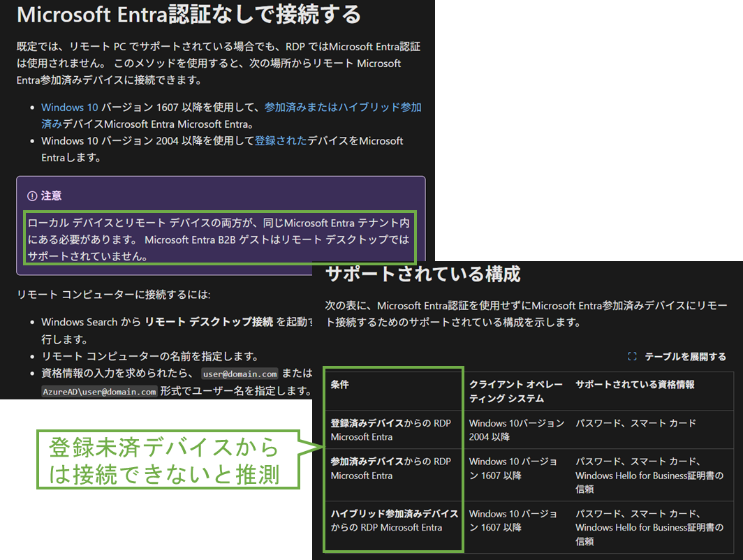The height and width of the screenshot is (560, 743).
Task: Click the expand table icon beside テーブルを展開する
Action: pos(632,356)
